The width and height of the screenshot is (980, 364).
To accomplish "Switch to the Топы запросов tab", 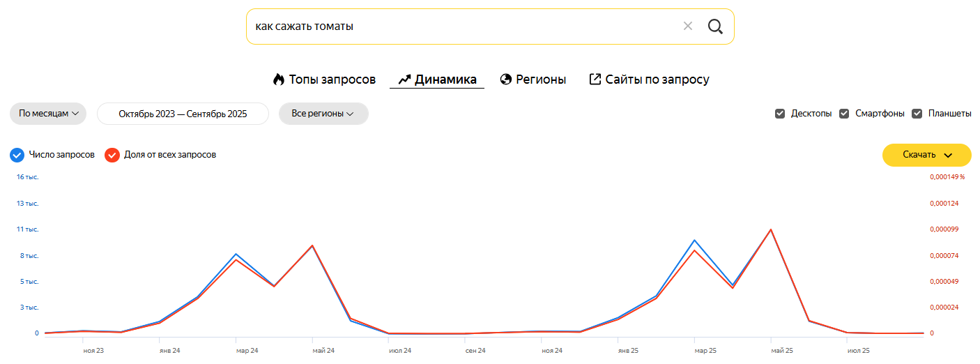I will click(x=332, y=79).
